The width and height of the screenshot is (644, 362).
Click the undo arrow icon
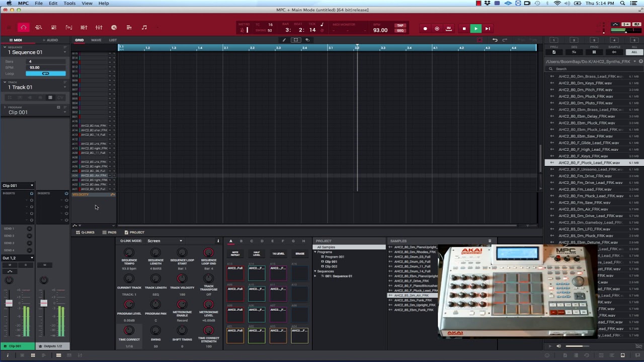(495, 40)
